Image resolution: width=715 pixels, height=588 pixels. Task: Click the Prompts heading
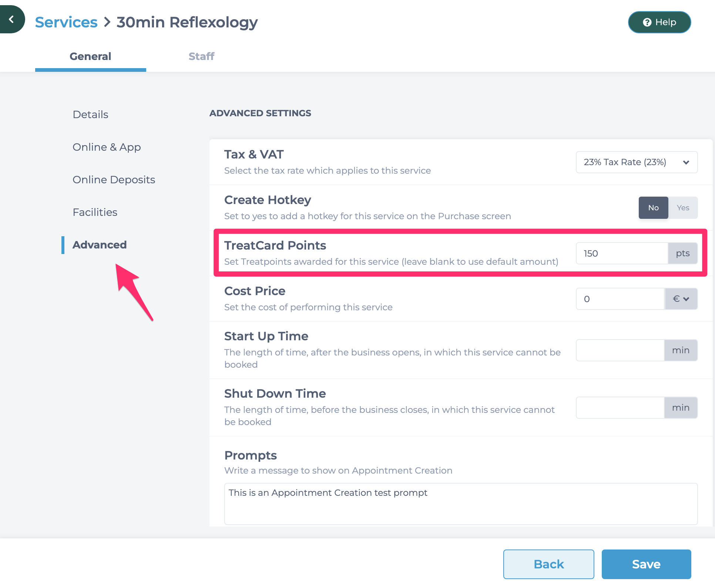[x=251, y=455]
